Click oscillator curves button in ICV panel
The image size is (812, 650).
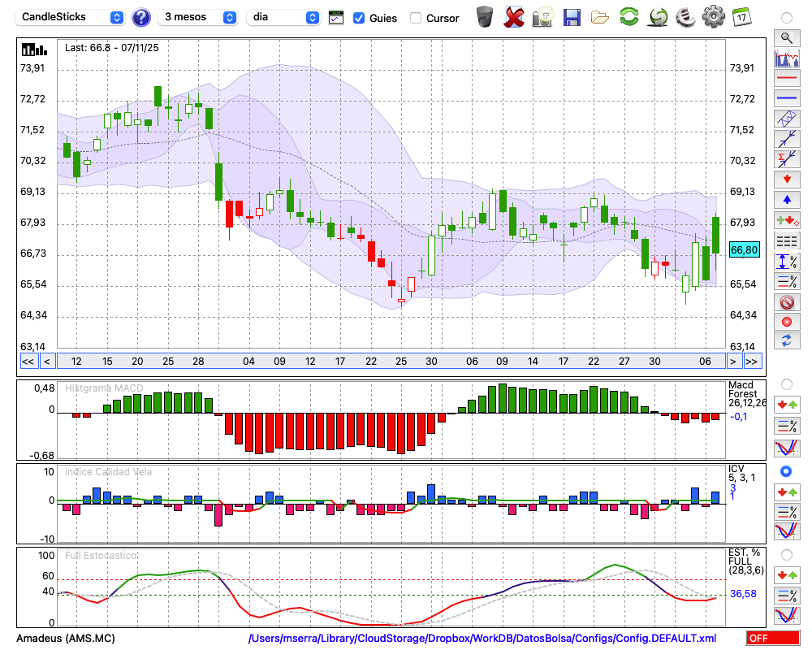787,531
